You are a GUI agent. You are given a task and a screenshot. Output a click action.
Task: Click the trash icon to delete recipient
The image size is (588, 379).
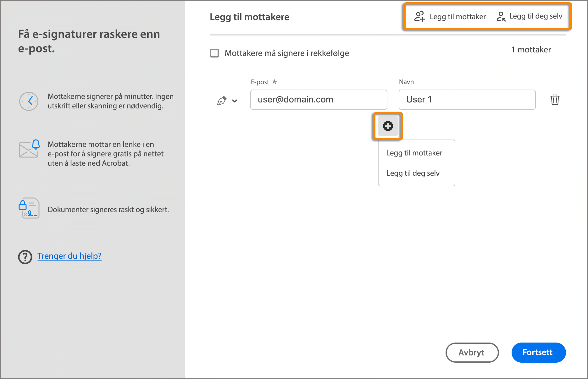coord(555,100)
